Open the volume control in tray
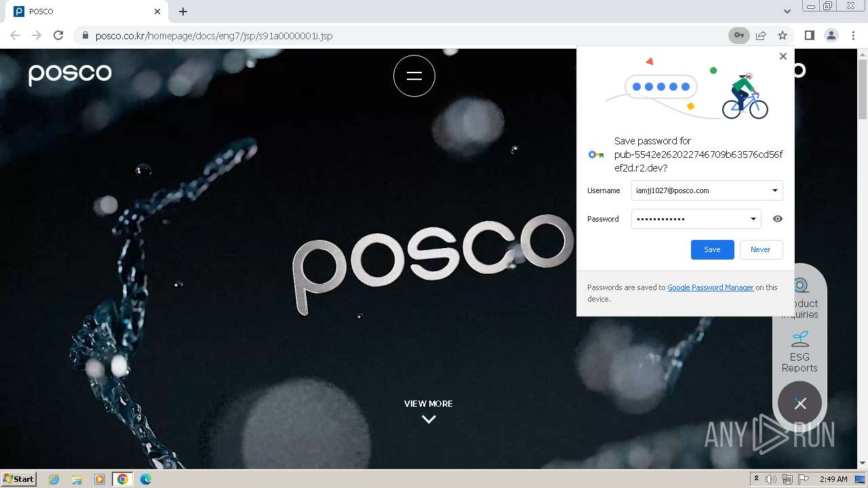The width and height of the screenshot is (868, 488). coord(771,479)
